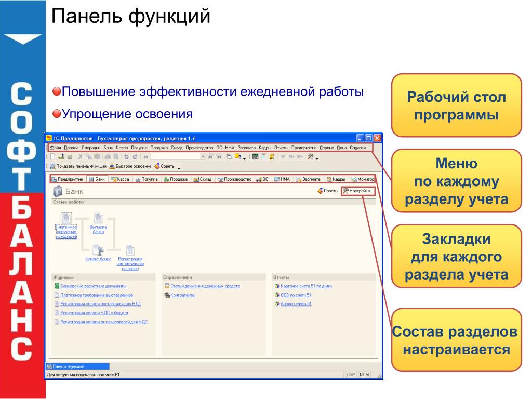Click the toolbar search text field
Viewport: 532px width, 399px height.
[x=175, y=157]
